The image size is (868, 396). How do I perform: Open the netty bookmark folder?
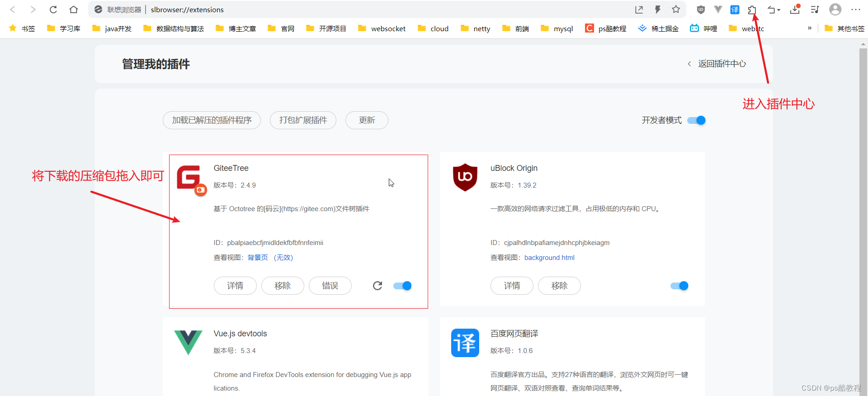(x=475, y=28)
